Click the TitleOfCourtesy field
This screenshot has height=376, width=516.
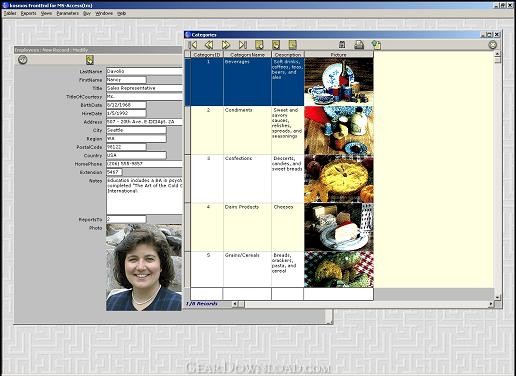coord(144,96)
